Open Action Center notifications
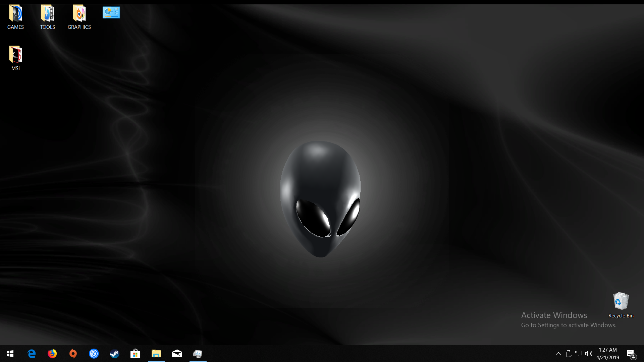The image size is (644, 362). [631, 354]
